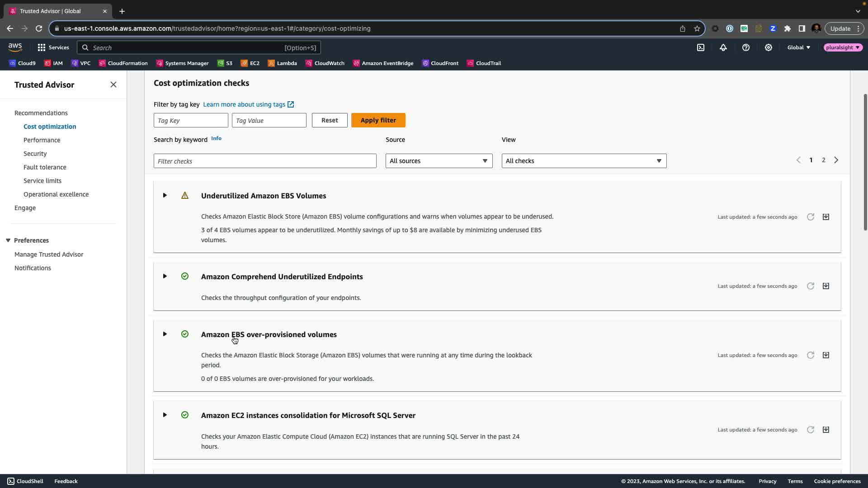Open the AWS settings gear

point(769,47)
